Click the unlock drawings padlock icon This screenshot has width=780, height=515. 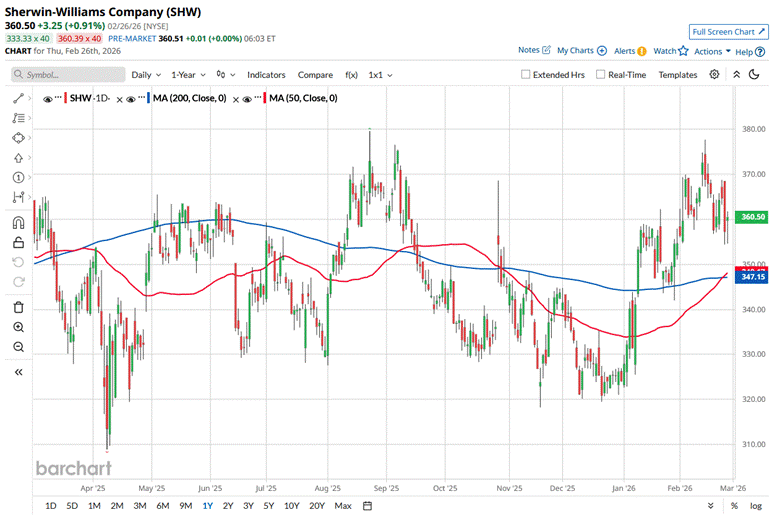[x=18, y=242]
